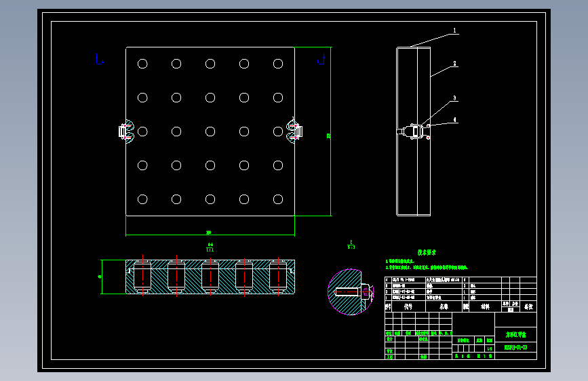Viewport: 588px width, 381px height.
Task: Select the magenta detail view circle
Action: click(x=351, y=292)
